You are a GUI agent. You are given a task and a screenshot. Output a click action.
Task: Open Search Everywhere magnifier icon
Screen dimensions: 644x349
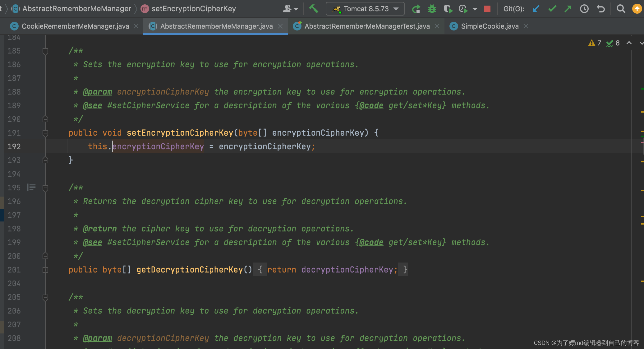click(621, 9)
